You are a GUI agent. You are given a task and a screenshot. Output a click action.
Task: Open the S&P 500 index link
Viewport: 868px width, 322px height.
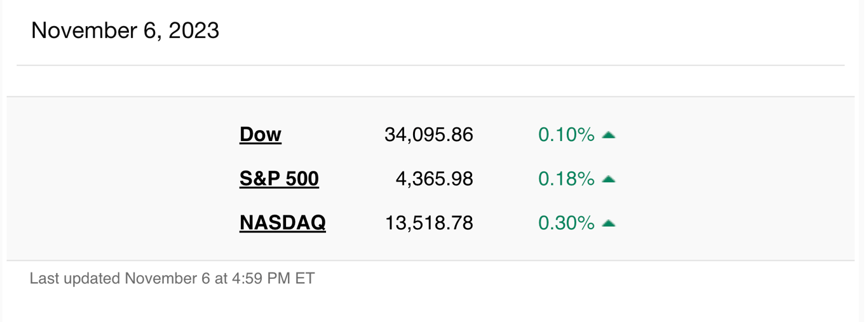(x=279, y=179)
